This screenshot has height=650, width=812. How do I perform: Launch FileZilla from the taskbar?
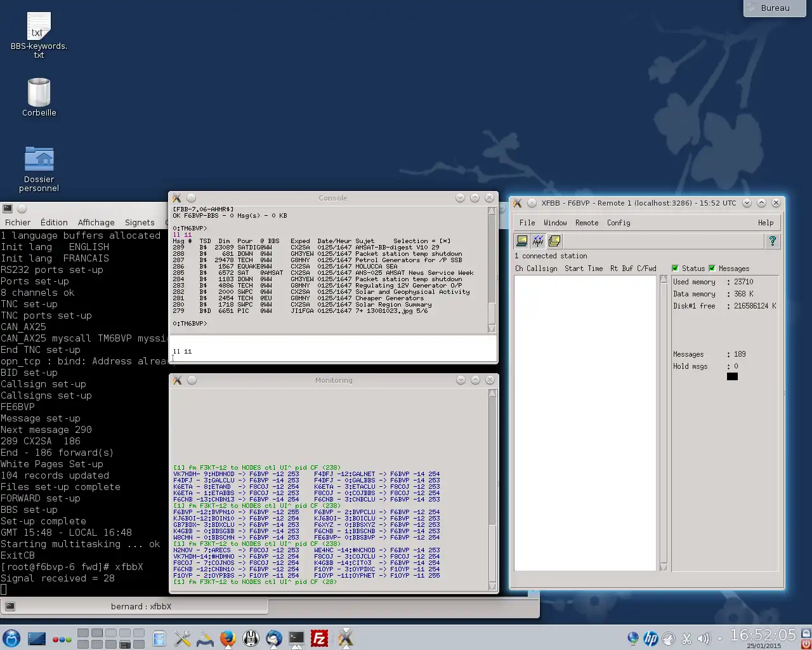320,638
